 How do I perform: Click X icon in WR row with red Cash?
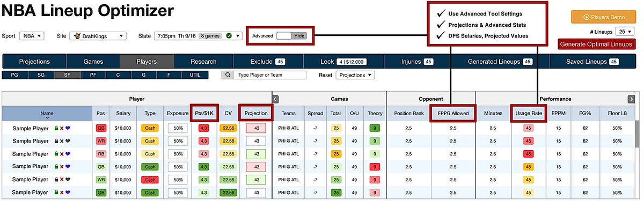[62, 179]
